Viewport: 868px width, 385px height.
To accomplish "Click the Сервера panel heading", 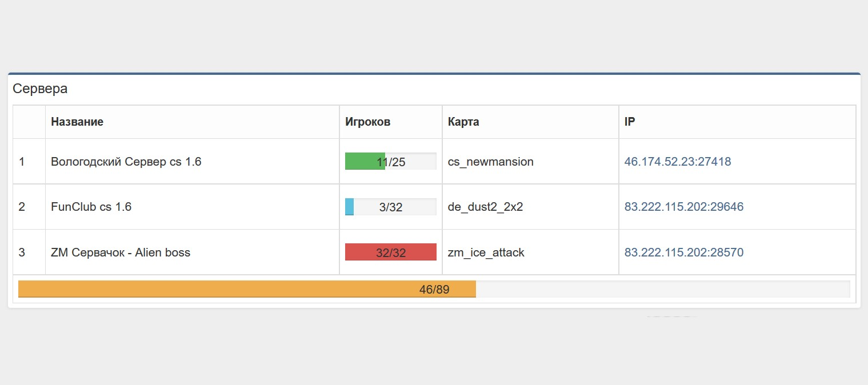I will tap(40, 89).
